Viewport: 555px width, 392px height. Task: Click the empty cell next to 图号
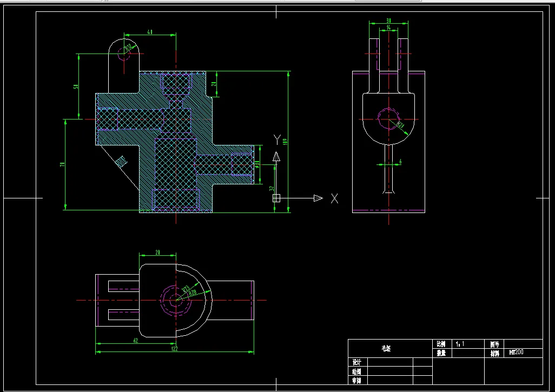tap(523, 344)
